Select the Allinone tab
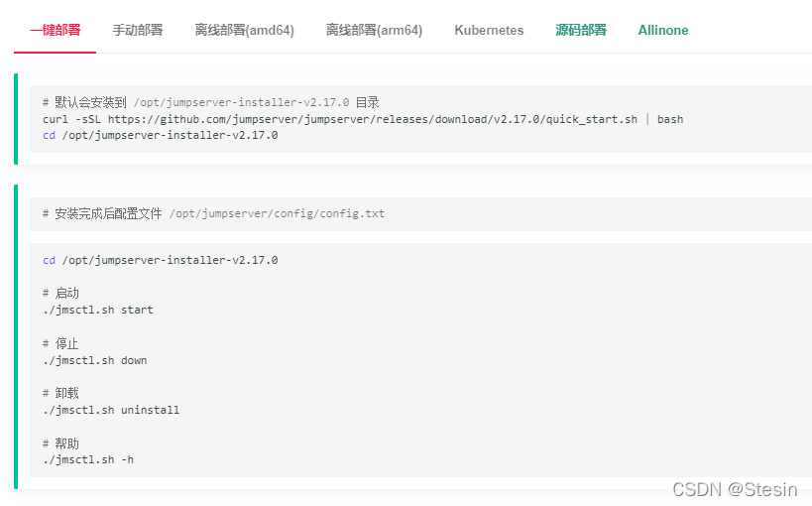Image resolution: width=812 pixels, height=506 pixels. [663, 30]
